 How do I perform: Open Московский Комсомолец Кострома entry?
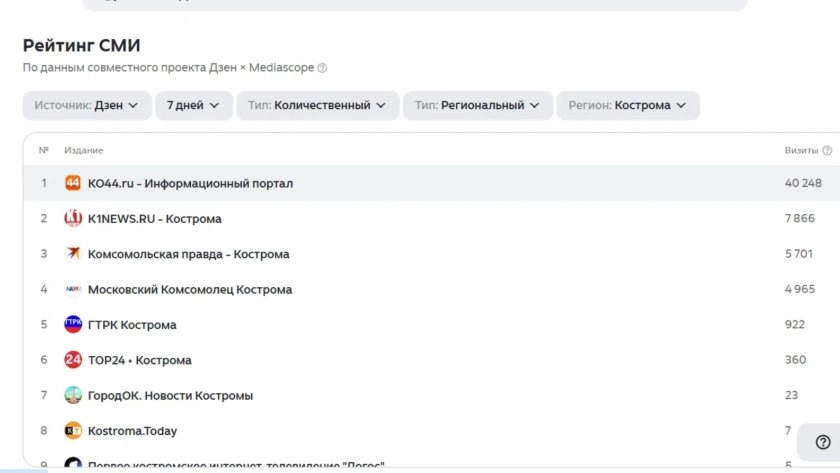click(x=190, y=290)
